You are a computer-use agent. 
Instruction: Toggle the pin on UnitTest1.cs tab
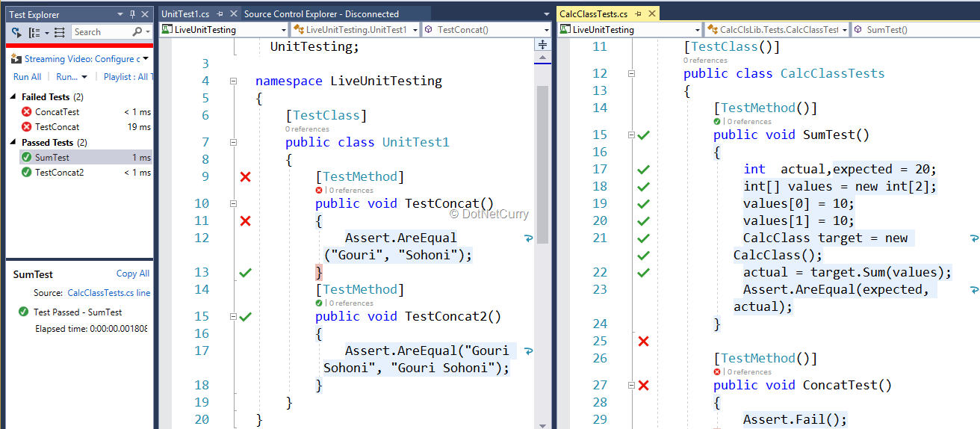[219, 14]
